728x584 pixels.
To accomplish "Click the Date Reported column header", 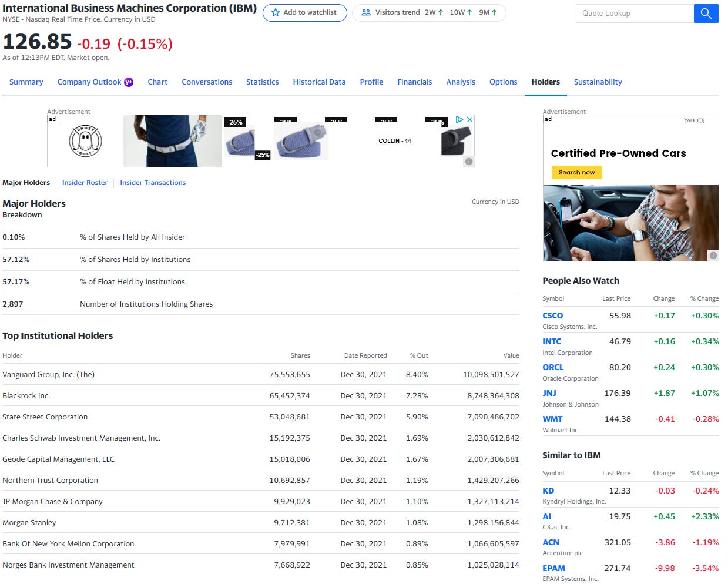I will tap(365, 355).
